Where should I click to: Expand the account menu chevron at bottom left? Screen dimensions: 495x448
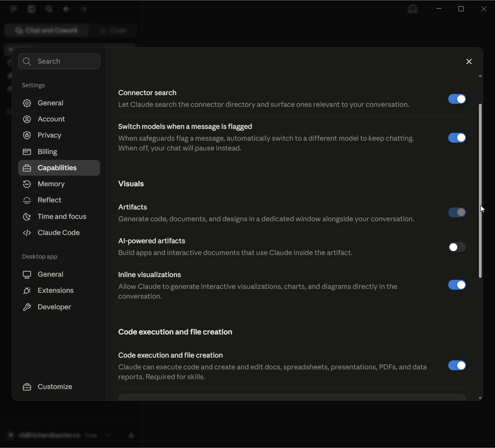click(108, 435)
